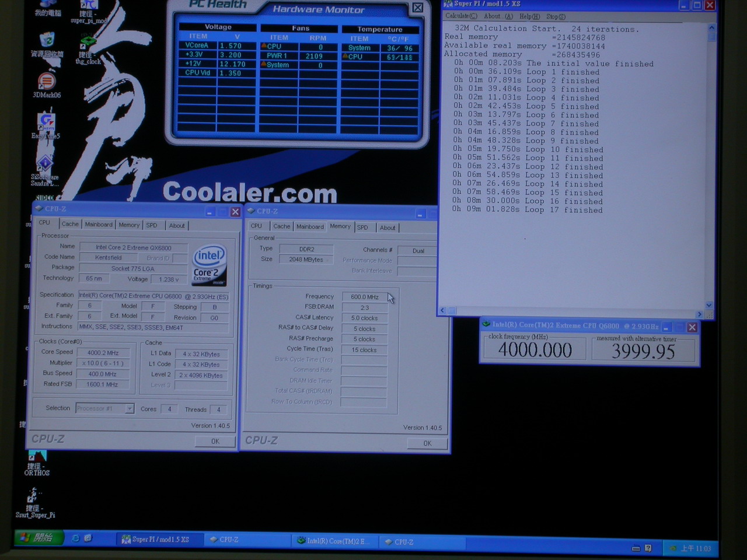Click the CPU-Z Core Speed value field

[103, 352]
